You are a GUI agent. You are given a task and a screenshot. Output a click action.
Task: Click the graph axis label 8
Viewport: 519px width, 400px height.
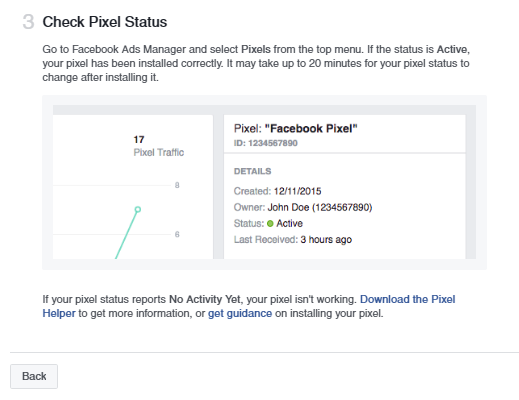[177, 185]
